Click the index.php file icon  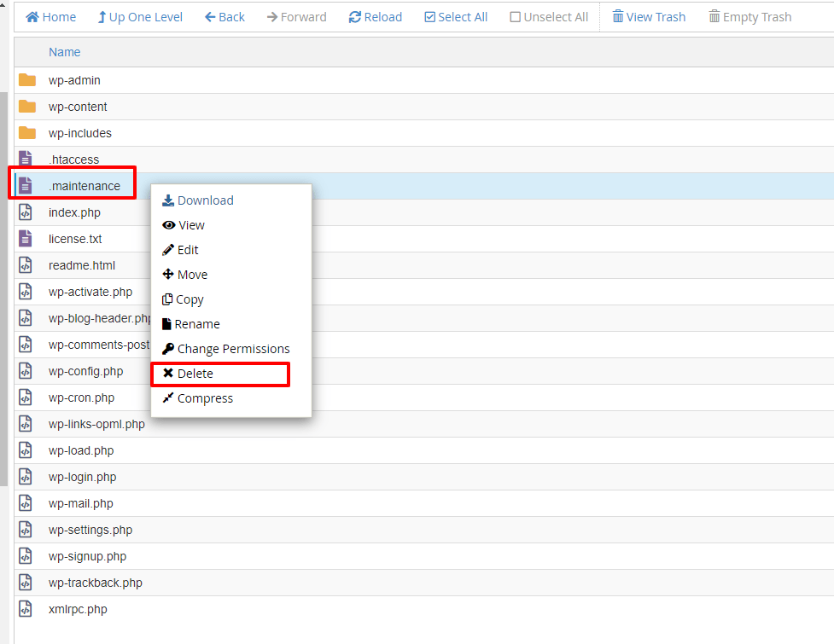(26, 212)
